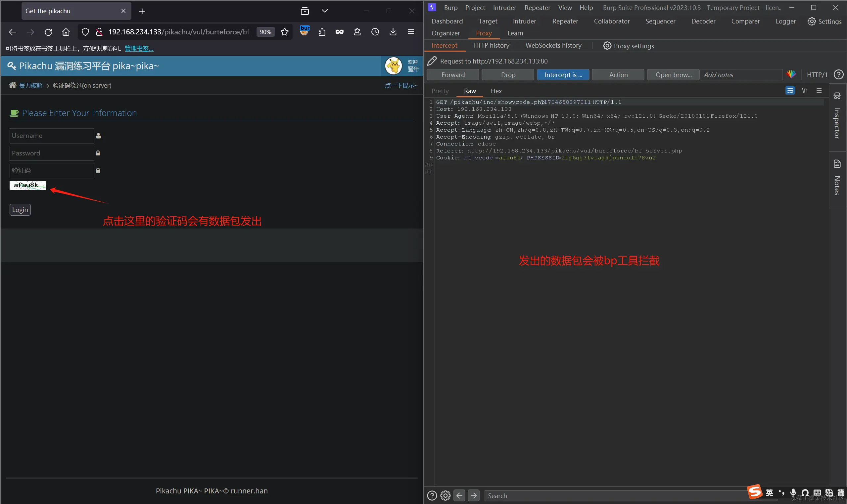Open the Action dropdown menu
The height and width of the screenshot is (504, 847).
point(618,75)
